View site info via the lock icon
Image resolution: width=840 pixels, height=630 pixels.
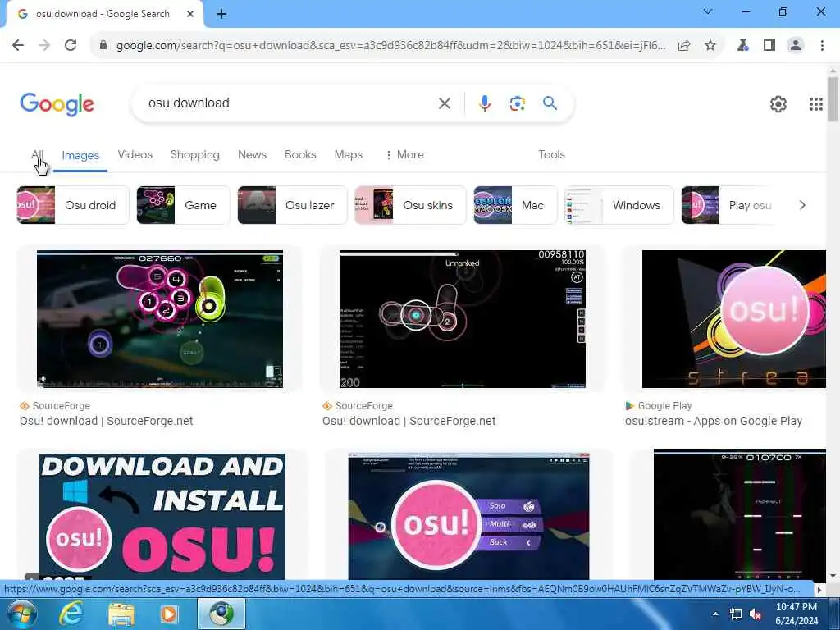click(x=103, y=46)
